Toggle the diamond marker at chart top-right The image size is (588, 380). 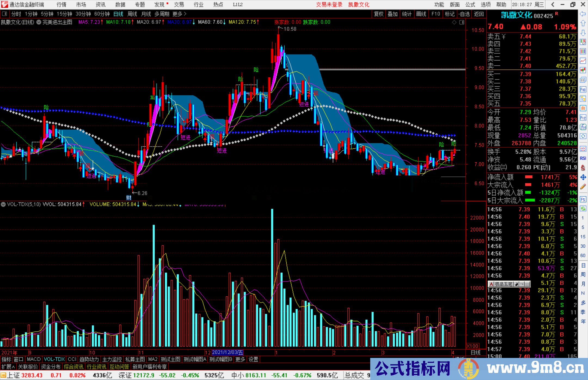coord(454,22)
